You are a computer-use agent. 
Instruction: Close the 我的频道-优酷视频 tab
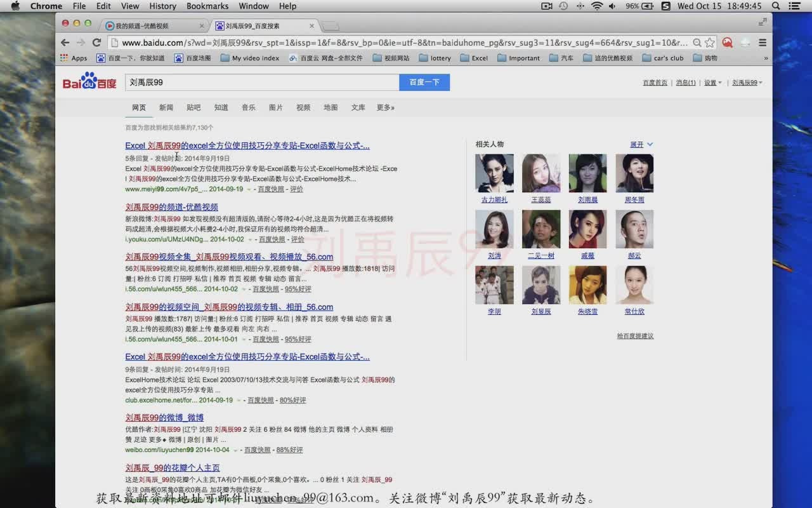[202, 26]
